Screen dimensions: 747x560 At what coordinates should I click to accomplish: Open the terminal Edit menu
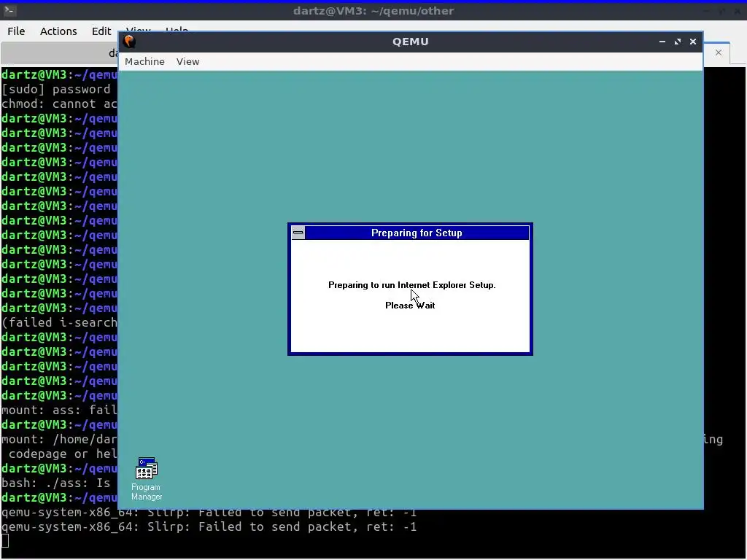point(101,31)
